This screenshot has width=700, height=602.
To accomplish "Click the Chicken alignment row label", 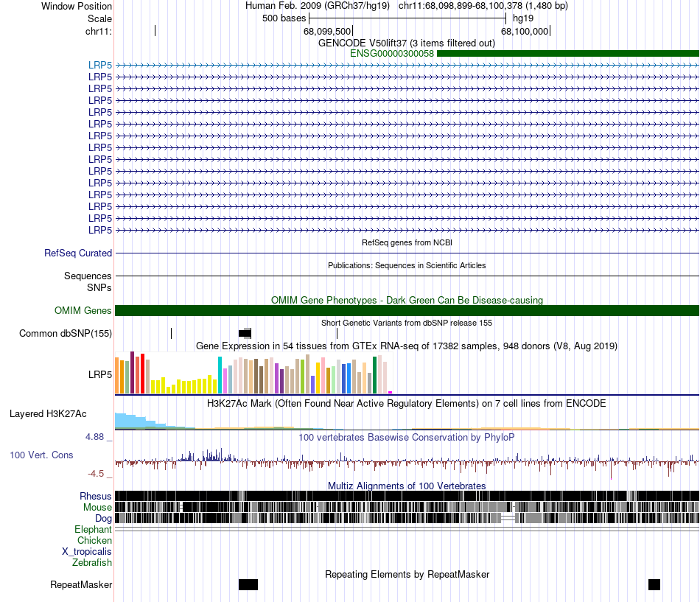I will click(x=94, y=540).
